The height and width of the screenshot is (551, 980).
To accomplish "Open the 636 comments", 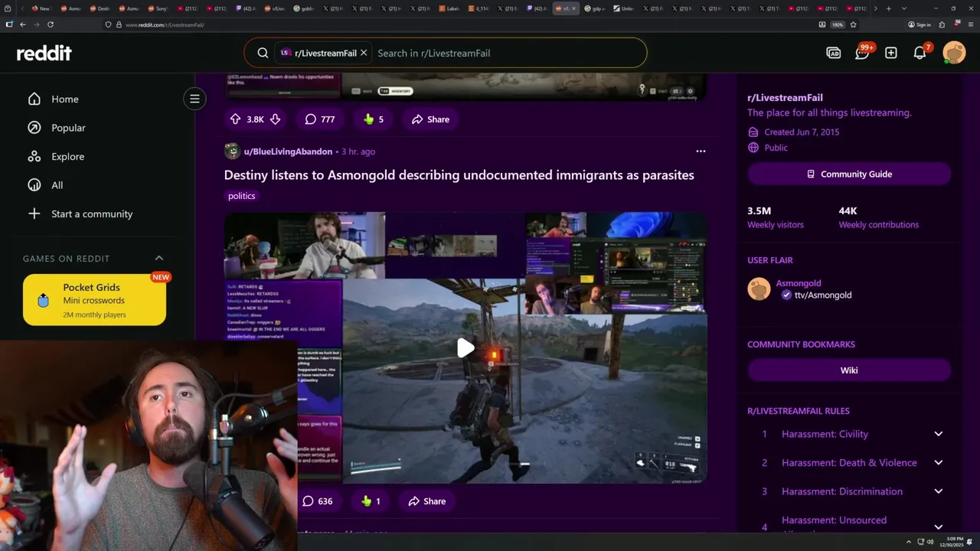I will click(x=317, y=501).
